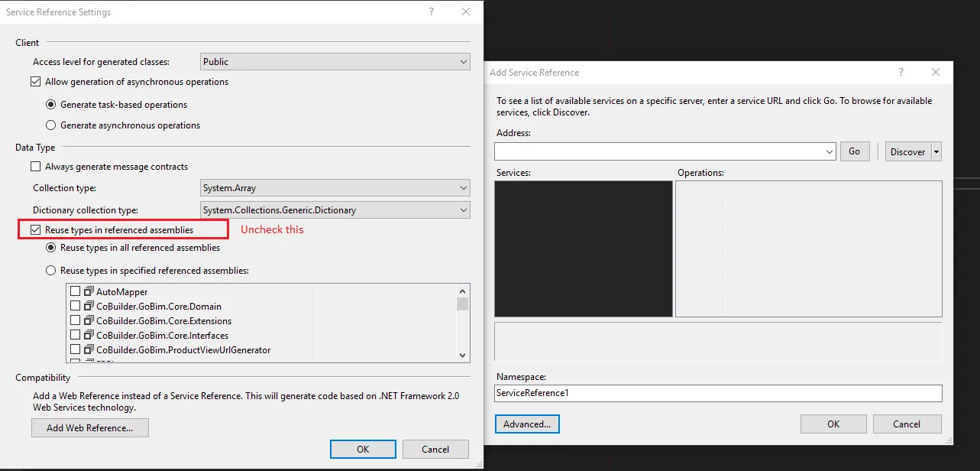This screenshot has width=980, height=471.
Task: Click the assembly icon beside CoBuilder.GoBim.ProductViewUrlGenerator
Action: [89, 350]
